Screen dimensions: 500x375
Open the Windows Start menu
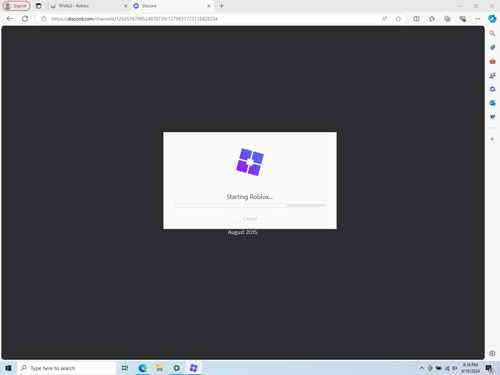(x=8, y=368)
